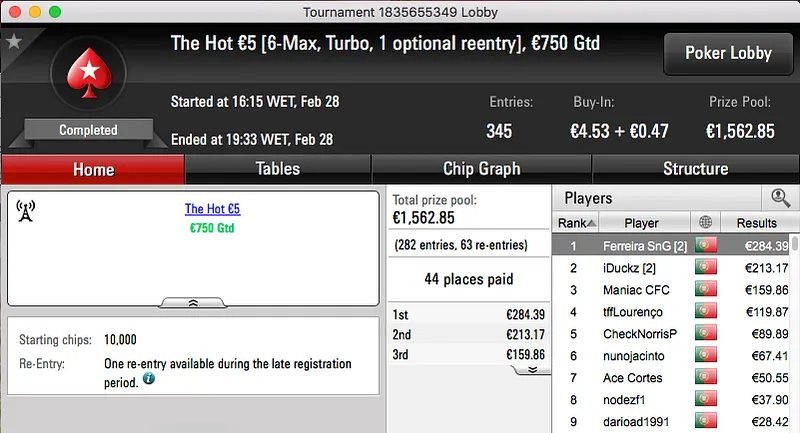Open The Hot €5 link
The width and height of the screenshot is (800, 433).
(x=212, y=209)
